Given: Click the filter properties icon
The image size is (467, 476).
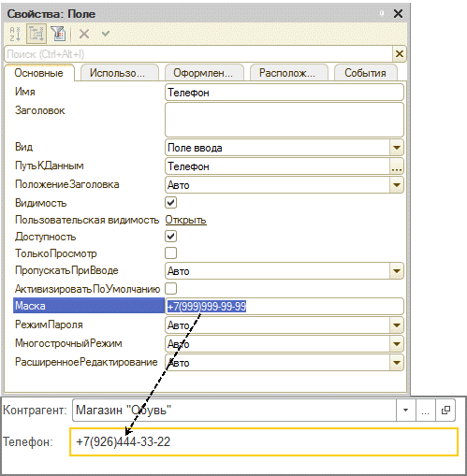Looking at the screenshot, I should [58, 34].
